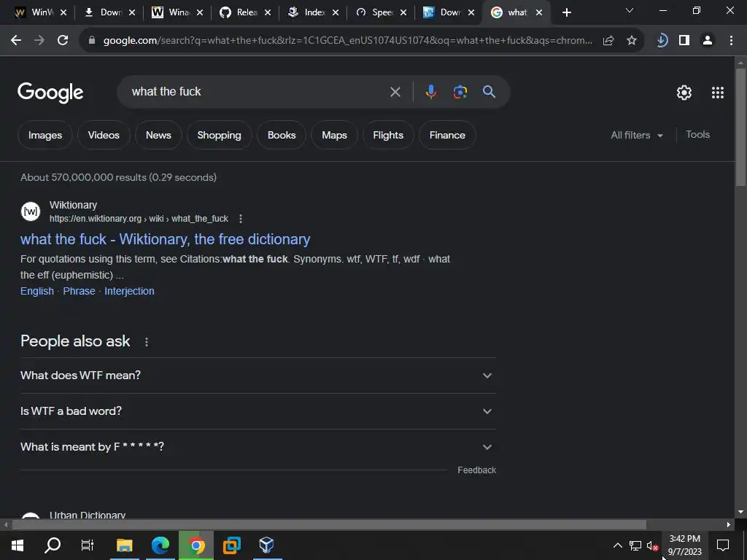Launch File Explorer from taskbar

pos(124,545)
